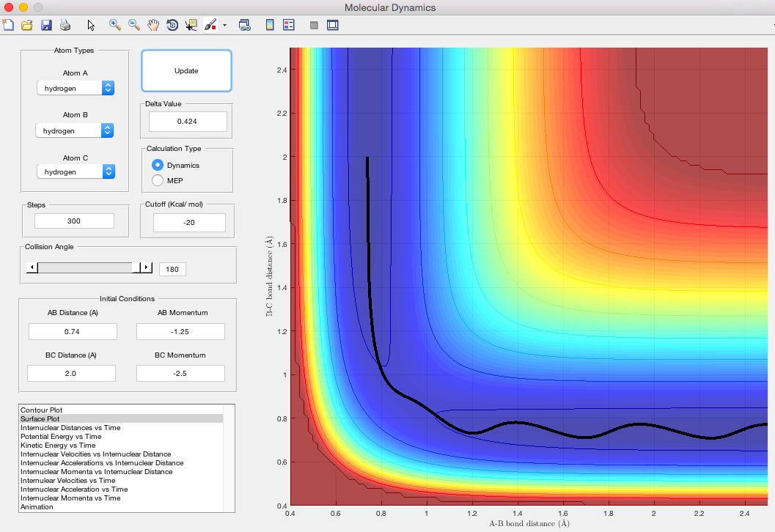The image size is (775, 532).
Task: Open the Atom A type dropdown
Action: click(76, 88)
